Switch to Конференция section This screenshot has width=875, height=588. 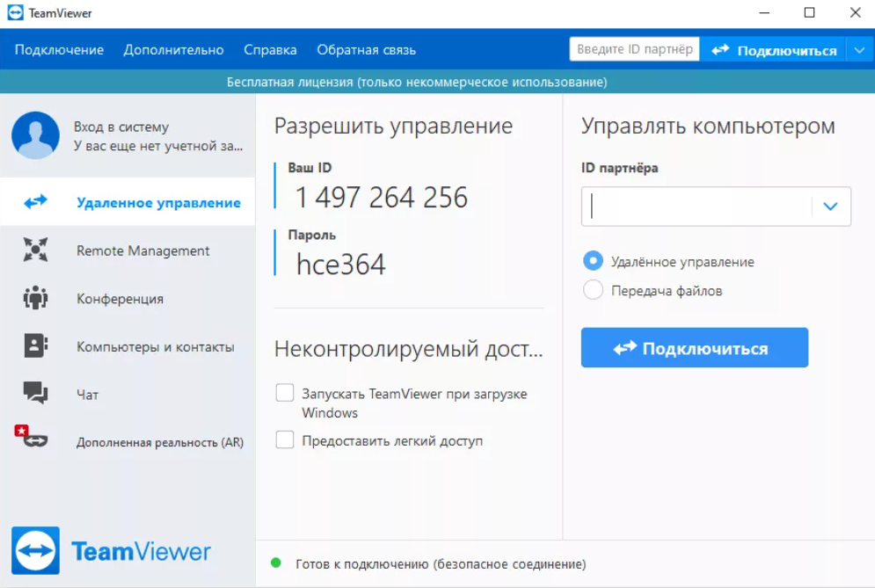pos(128,299)
